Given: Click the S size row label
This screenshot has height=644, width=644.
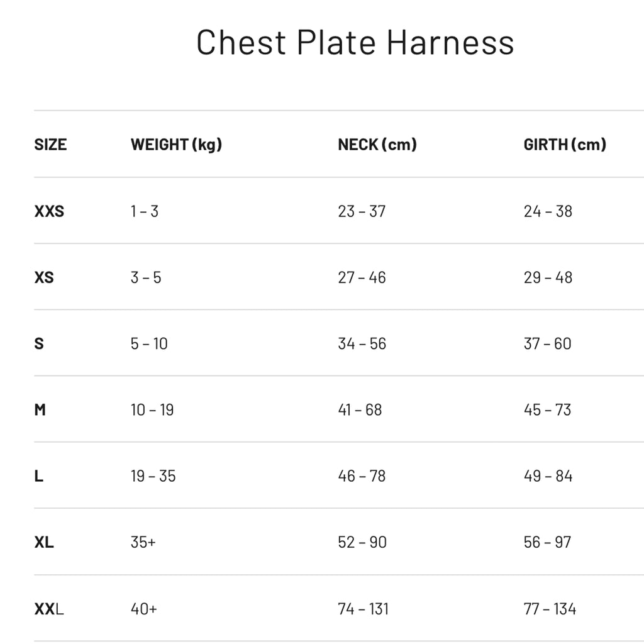Looking at the screenshot, I should coord(39,344).
